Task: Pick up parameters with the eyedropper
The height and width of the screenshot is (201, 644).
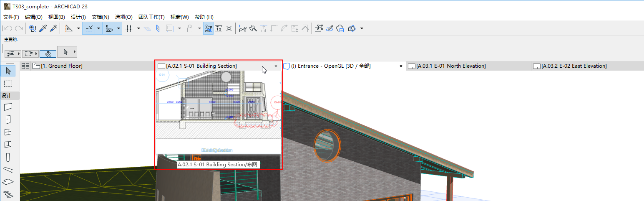Action: [43, 28]
